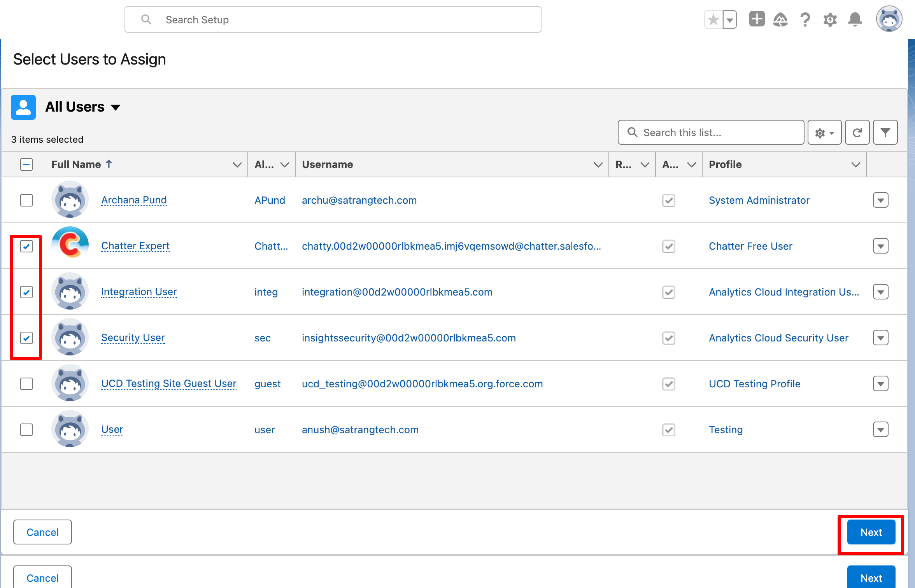The image size is (915, 588).
Task: Open the global actions plus icon
Action: pyautogui.click(x=757, y=19)
